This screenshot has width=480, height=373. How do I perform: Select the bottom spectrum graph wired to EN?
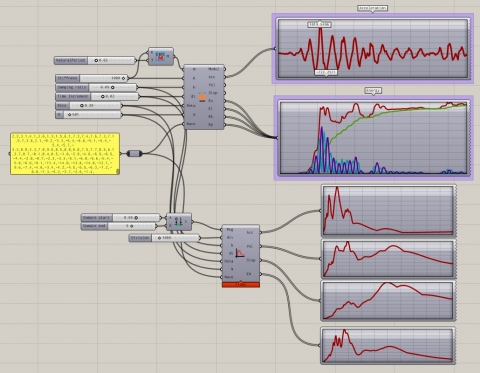click(x=388, y=345)
